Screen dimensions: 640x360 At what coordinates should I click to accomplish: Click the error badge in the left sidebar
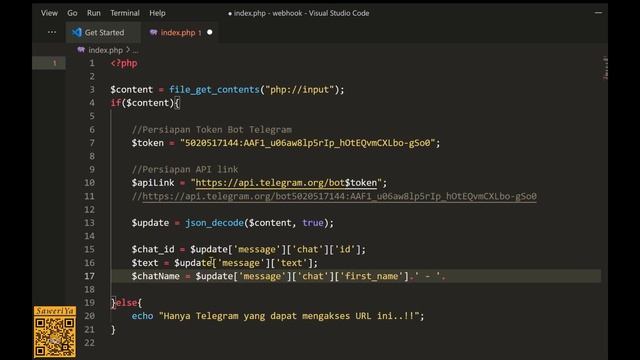54,63
